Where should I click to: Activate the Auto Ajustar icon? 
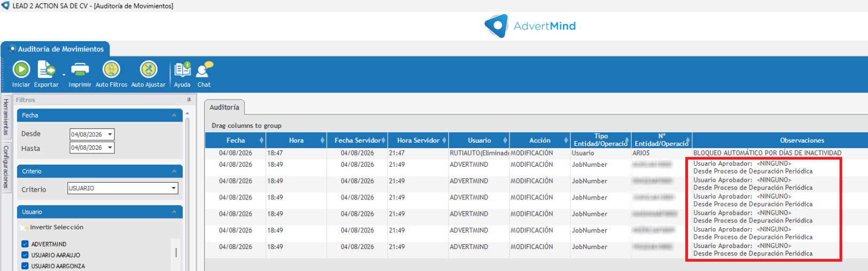(148, 69)
